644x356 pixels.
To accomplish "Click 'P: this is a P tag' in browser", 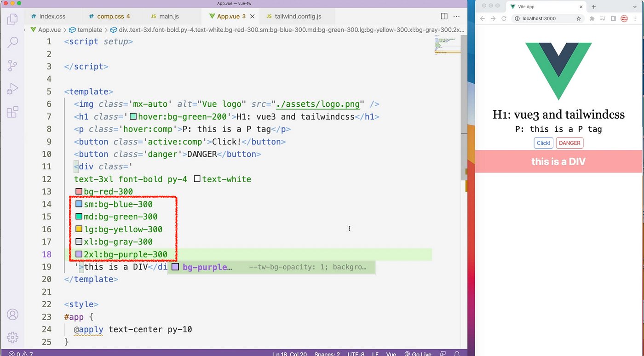I will coord(558,129).
